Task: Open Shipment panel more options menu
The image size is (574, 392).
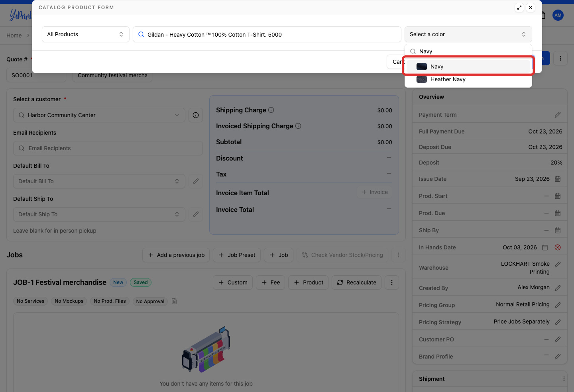Action: 564,379
